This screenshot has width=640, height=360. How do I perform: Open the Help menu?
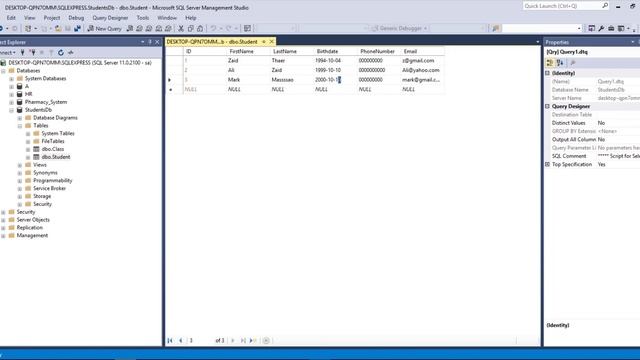[x=191, y=18]
